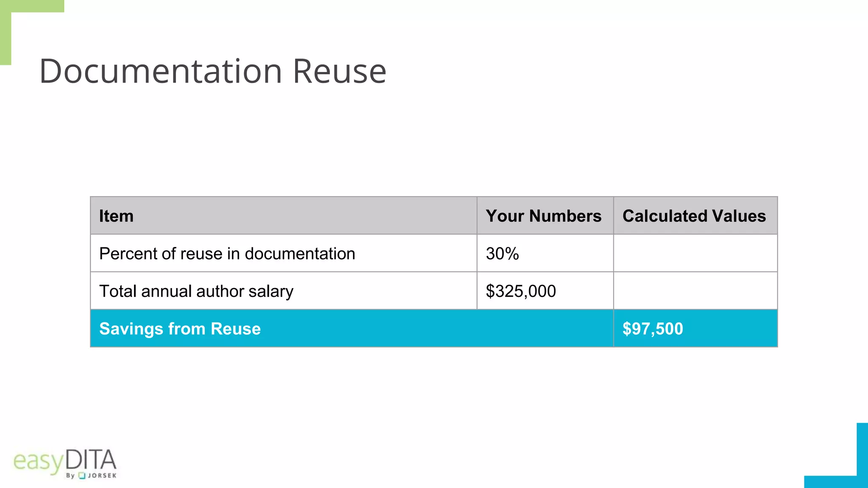Click the word 'Documentation' in the slide title
Screen dimensions: 868x488
tap(161, 71)
